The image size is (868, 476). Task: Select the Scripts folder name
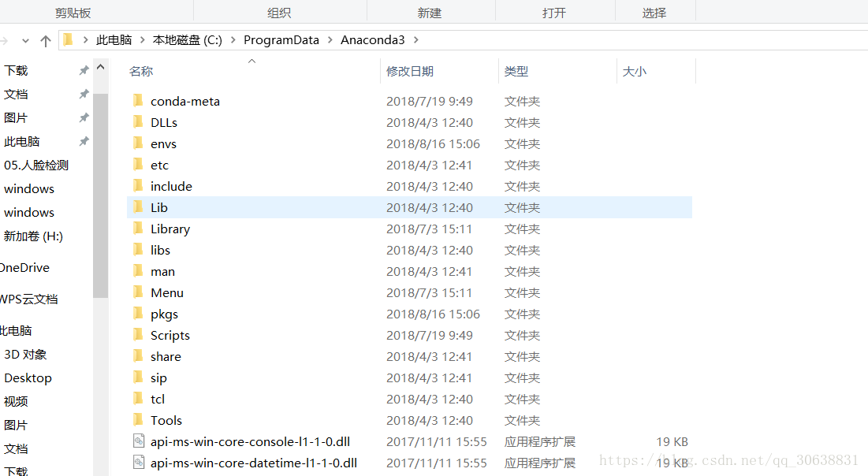[x=170, y=336]
